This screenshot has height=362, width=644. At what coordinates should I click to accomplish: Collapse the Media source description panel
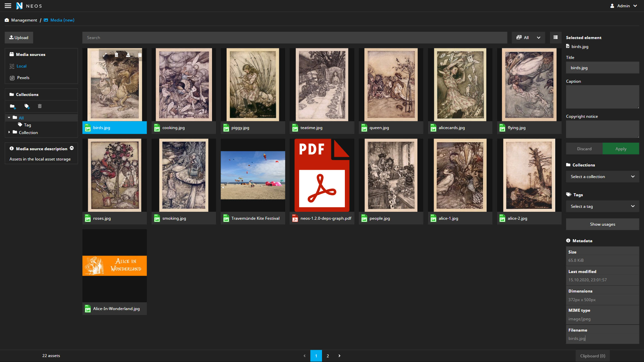click(x=72, y=148)
